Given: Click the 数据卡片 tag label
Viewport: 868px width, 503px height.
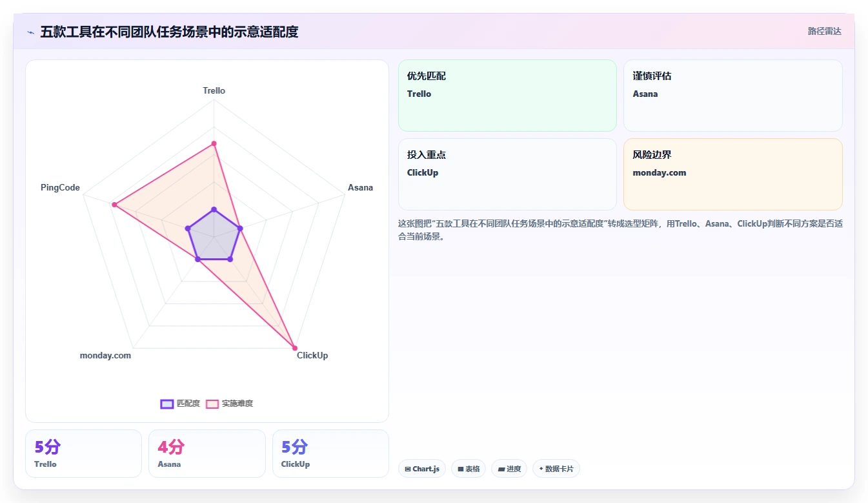Looking at the screenshot, I should pos(559,469).
